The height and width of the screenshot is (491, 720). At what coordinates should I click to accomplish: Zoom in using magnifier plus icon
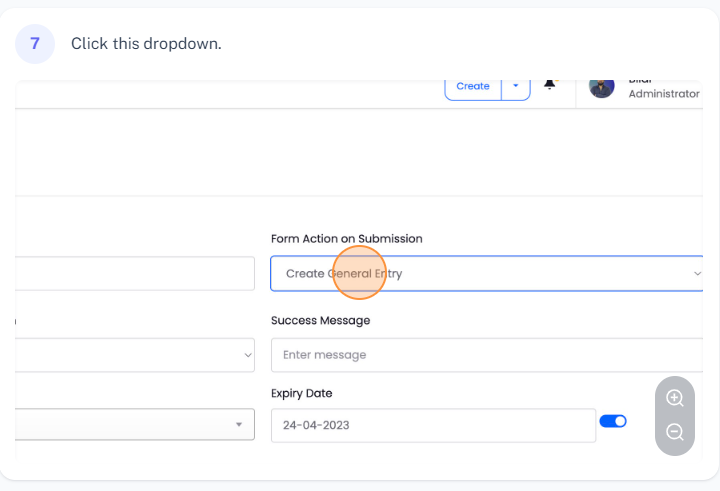(675, 398)
